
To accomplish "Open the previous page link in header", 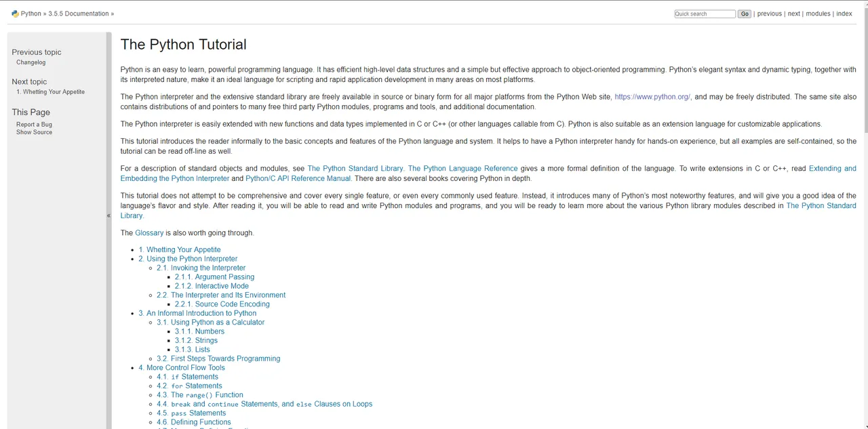I will click(x=770, y=14).
